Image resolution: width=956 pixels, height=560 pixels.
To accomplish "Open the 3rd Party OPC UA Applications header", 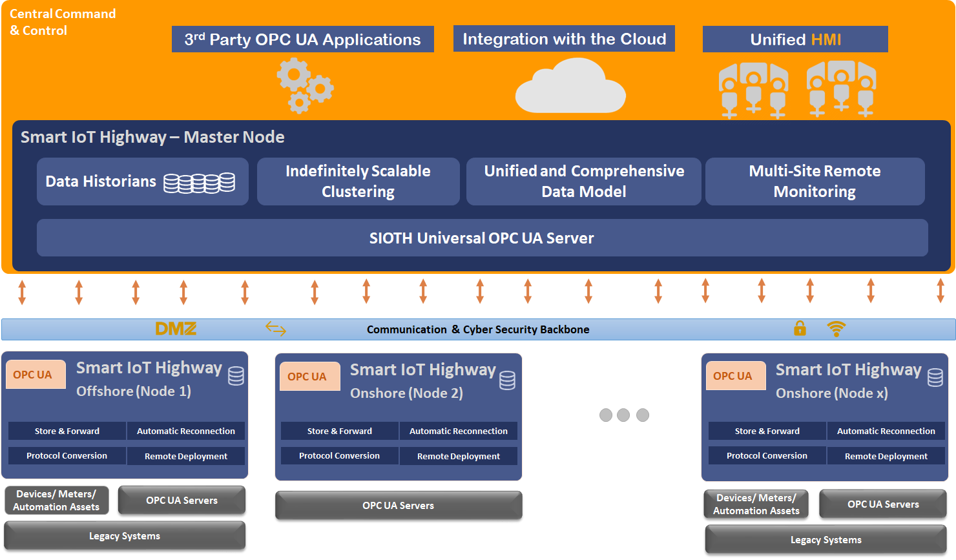I will point(302,39).
